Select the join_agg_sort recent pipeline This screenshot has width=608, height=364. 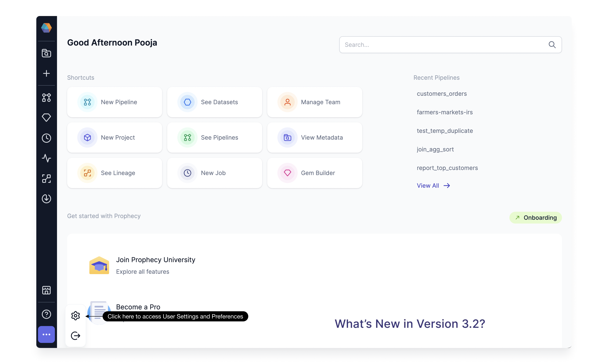435,149
